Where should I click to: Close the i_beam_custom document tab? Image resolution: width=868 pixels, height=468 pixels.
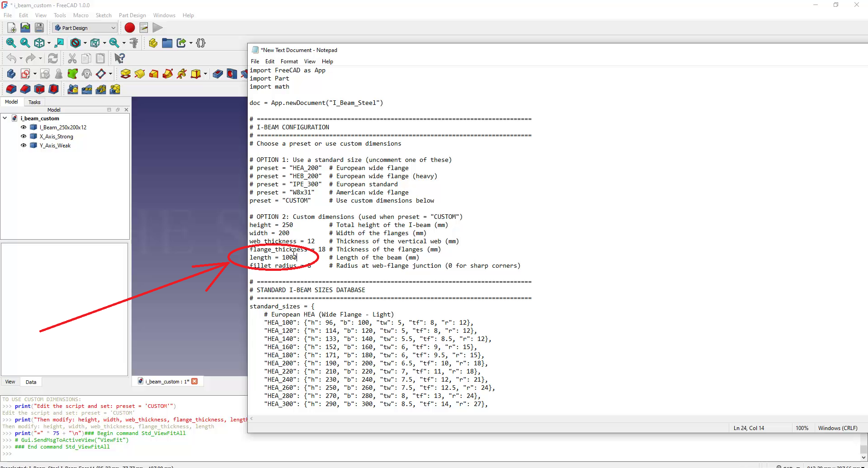[x=194, y=382]
